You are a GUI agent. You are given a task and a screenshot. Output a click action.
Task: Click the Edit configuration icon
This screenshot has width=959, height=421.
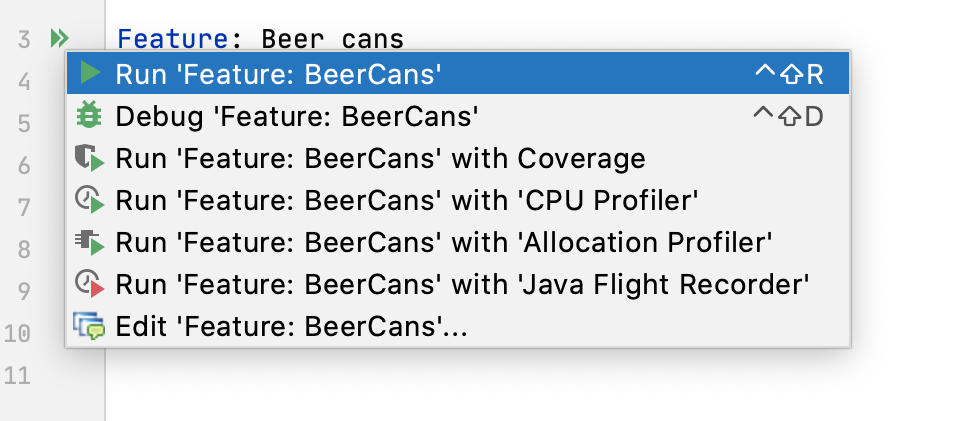point(89,326)
